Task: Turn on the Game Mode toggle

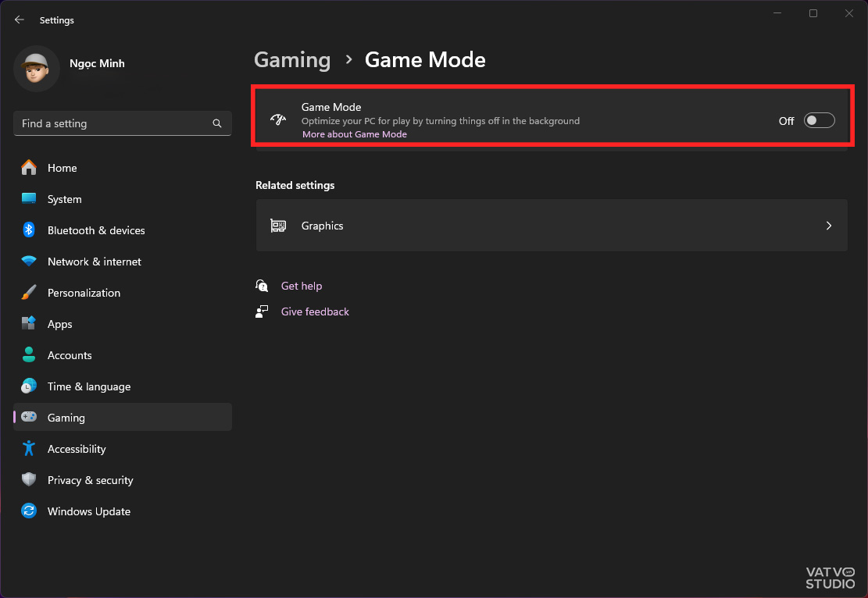Action: pos(819,120)
